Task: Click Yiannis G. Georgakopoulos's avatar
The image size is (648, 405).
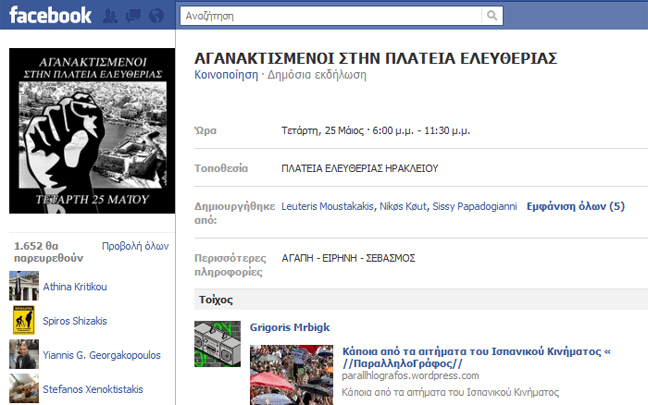Action: click(x=24, y=354)
